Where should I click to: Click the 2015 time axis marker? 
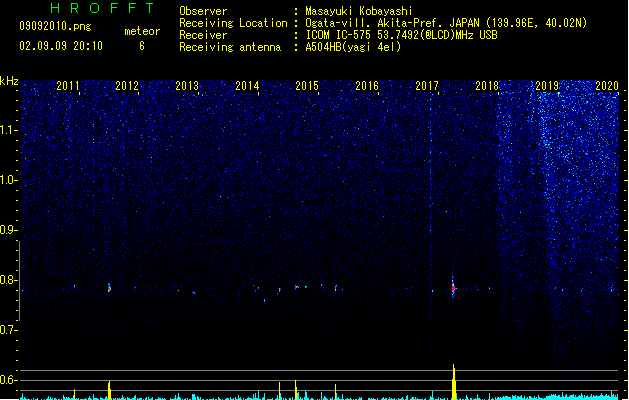307,86
